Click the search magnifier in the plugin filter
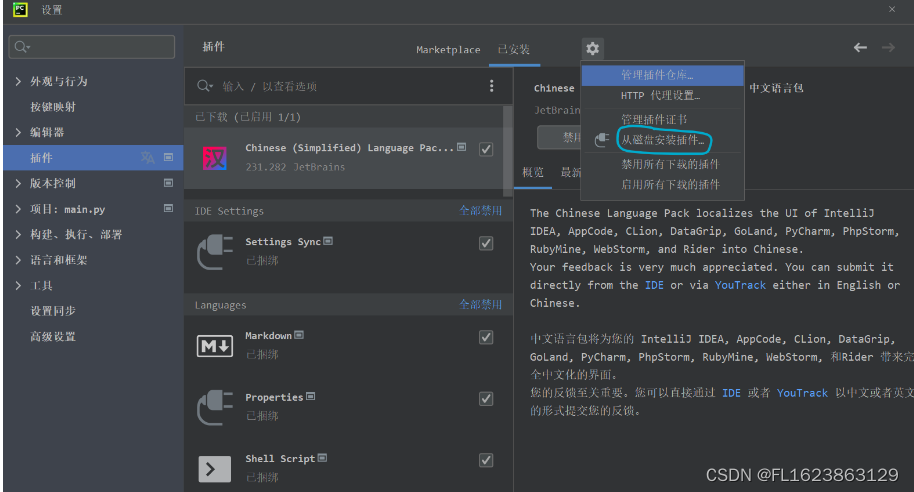This screenshot has height=492, width=914. pos(204,86)
